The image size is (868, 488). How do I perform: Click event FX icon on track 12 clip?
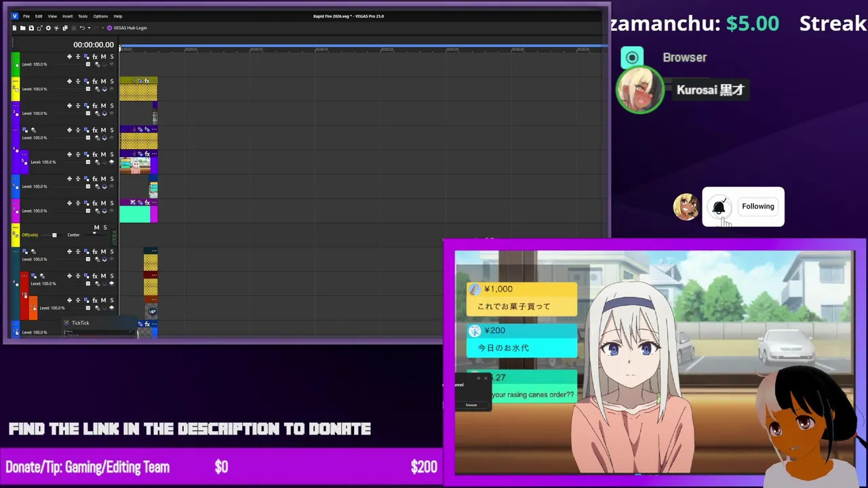tap(147, 324)
